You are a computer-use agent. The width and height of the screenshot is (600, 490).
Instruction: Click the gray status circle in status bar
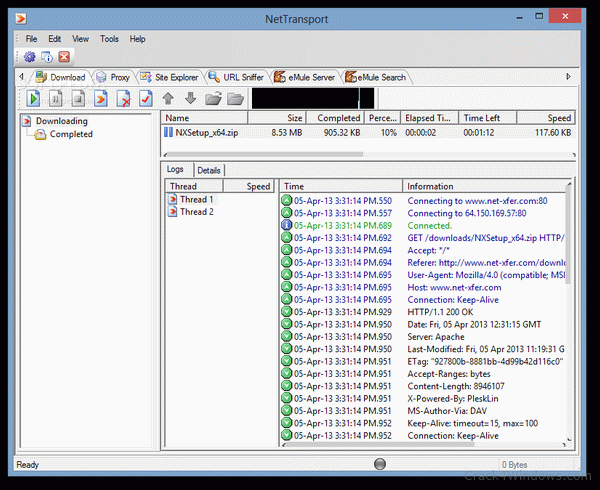(x=380, y=464)
